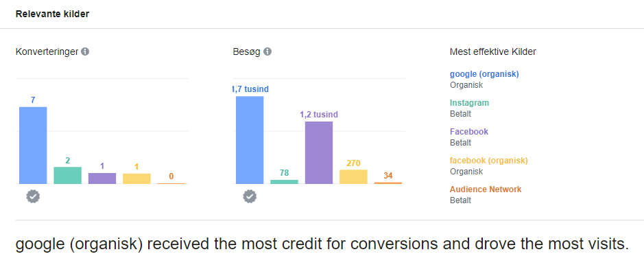Click the green visits bar labeled 78
This screenshot has width=644, height=265.
[x=284, y=182]
